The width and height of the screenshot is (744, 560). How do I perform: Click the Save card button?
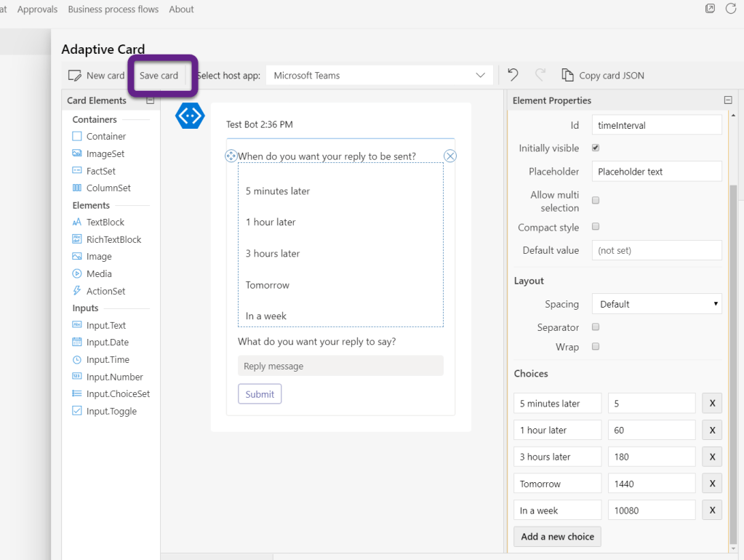pyautogui.click(x=159, y=75)
